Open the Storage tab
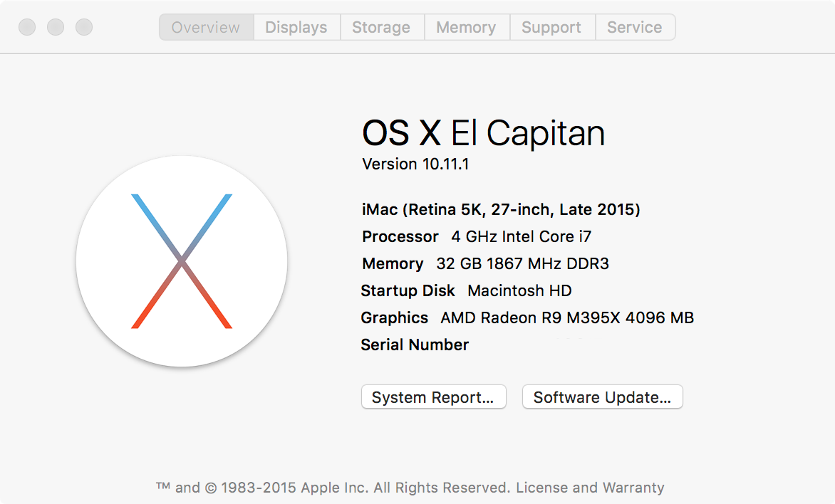The width and height of the screenshot is (835, 504). [381, 28]
